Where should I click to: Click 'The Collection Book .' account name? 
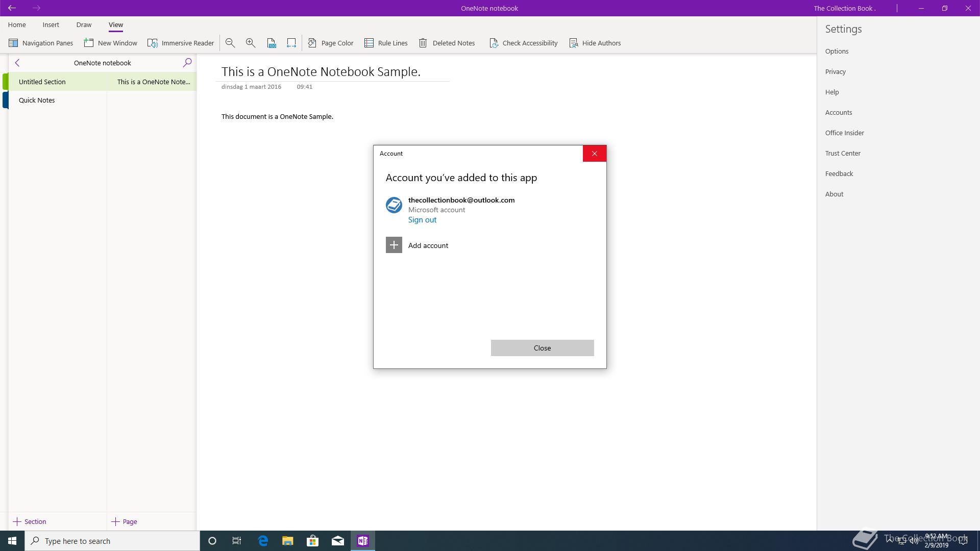[x=845, y=8]
